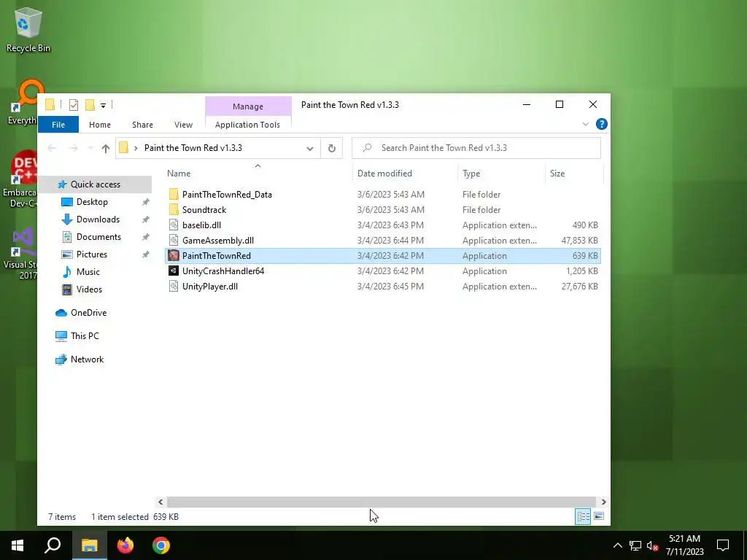Expand the address bar breadcrumb chevron

136,148
